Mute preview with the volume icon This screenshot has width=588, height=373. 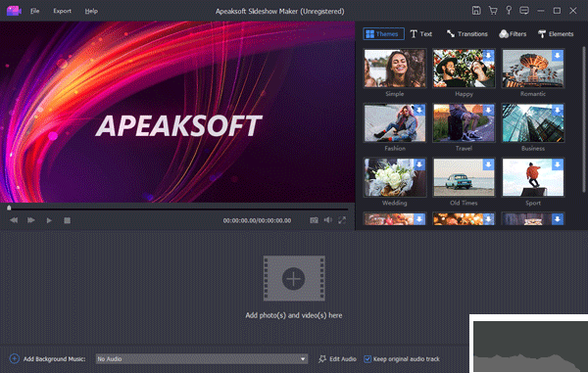point(328,220)
